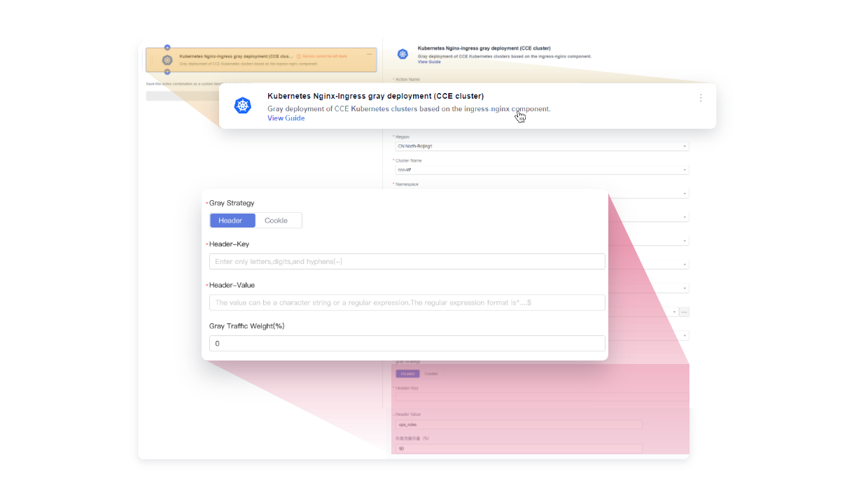Click 'Save this action combination as a custom' text
Screen dimensions: 861x504
pyautogui.click(x=183, y=84)
